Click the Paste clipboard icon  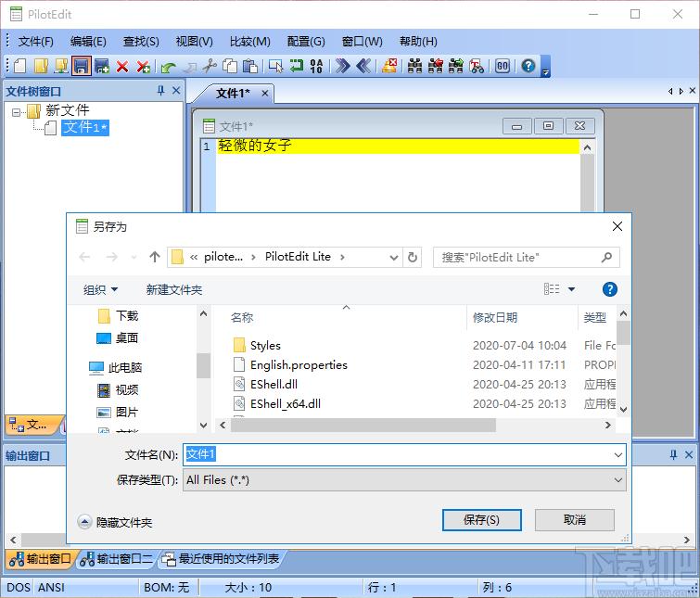coord(250,66)
